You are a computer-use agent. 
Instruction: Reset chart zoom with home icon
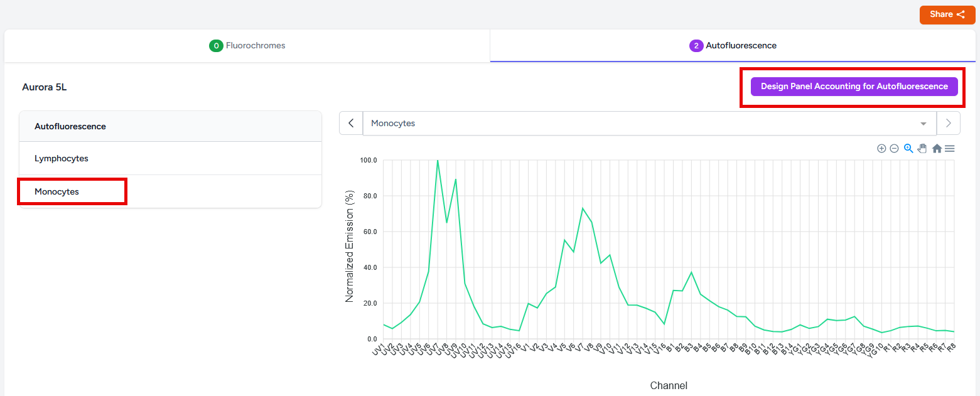click(x=937, y=149)
